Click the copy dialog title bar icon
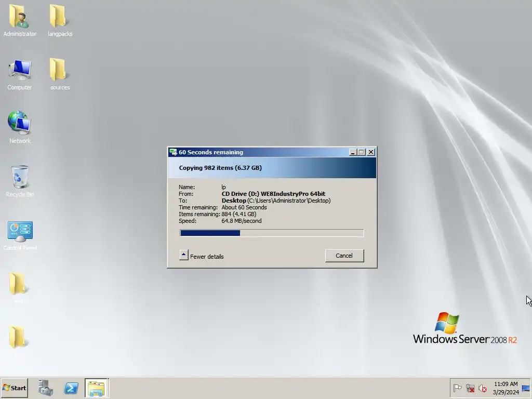 pyautogui.click(x=173, y=152)
